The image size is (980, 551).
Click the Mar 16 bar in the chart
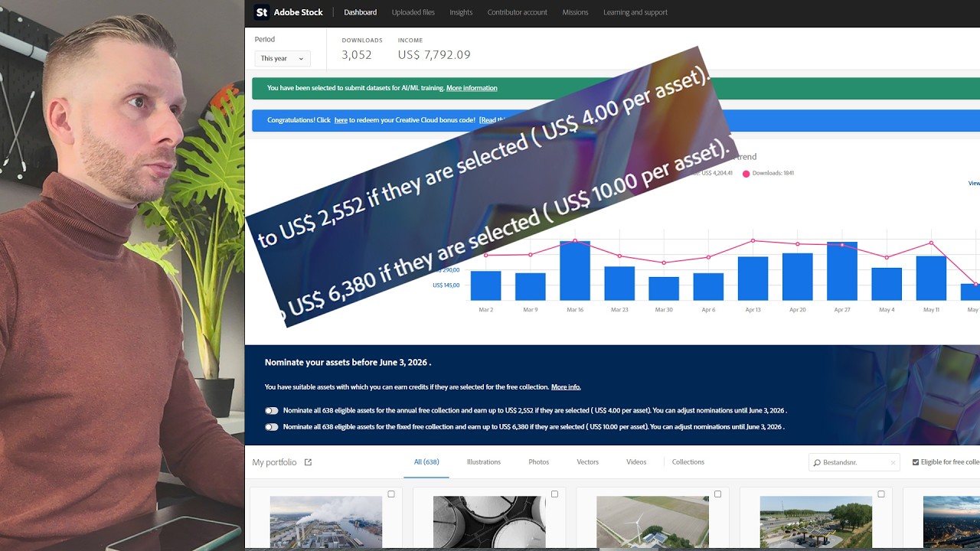click(575, 271)
